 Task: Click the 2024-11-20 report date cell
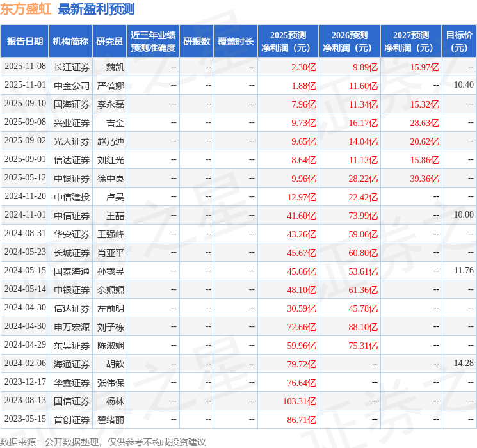click(25, 196)
